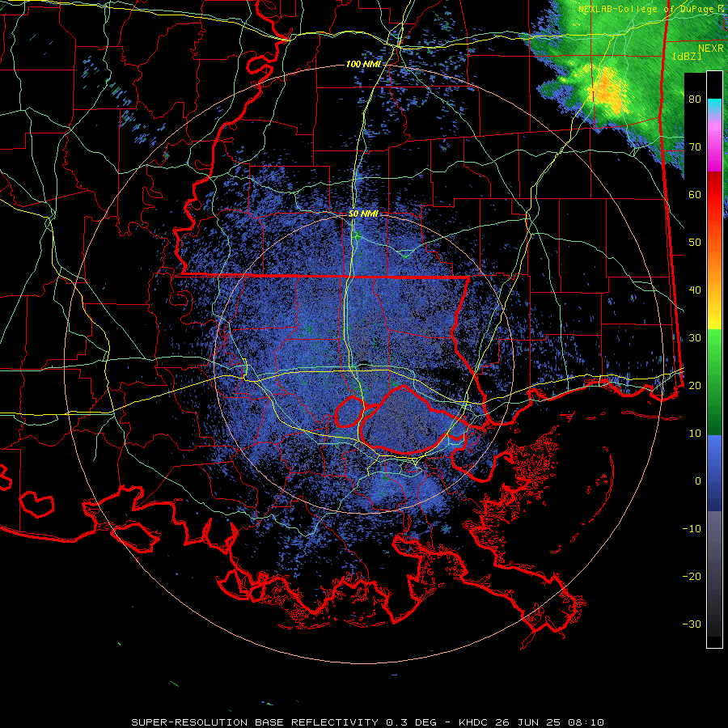Click the black radar site marker at the center
Viewport: 728px width, 728px height.
click(365, 362)
